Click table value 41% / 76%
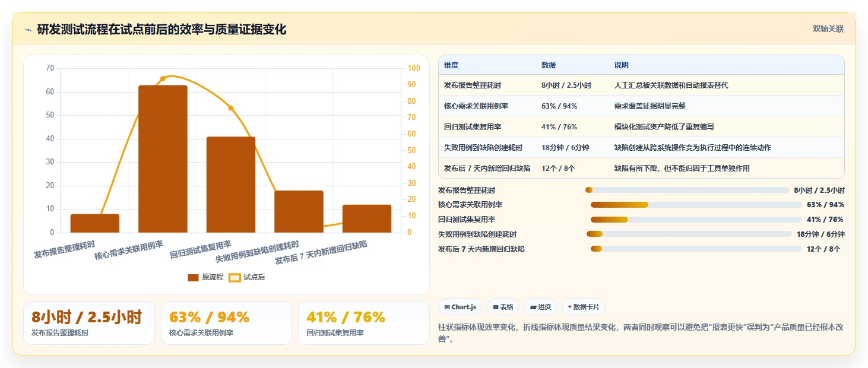868x368 pixels. point(559,127)
